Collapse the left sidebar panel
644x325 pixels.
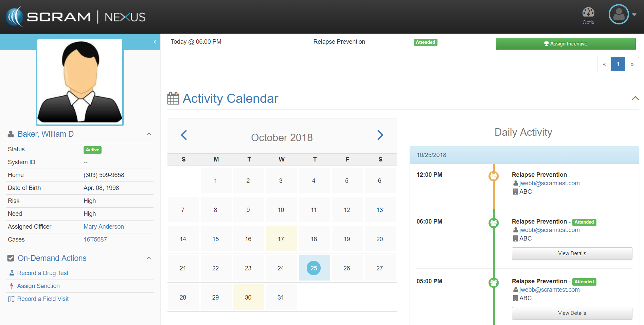pyautogui.click(x=155, y=42)
